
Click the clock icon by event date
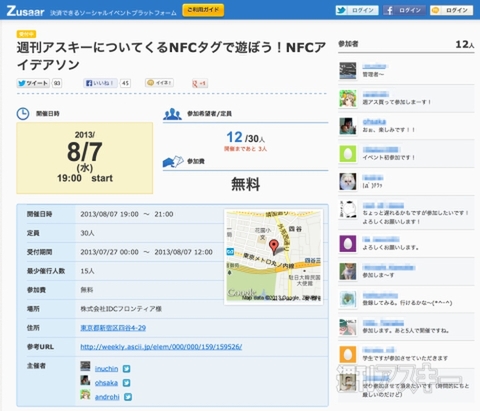point(23,114)
